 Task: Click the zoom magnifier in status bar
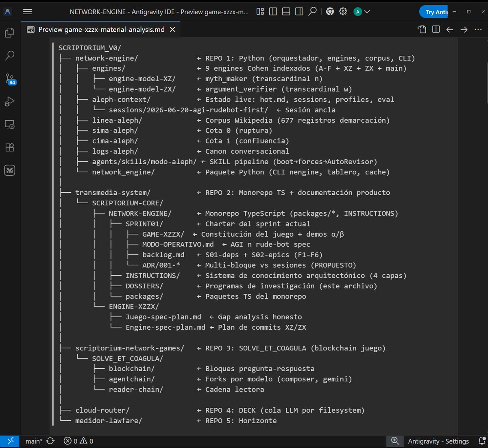pos(395,441)
